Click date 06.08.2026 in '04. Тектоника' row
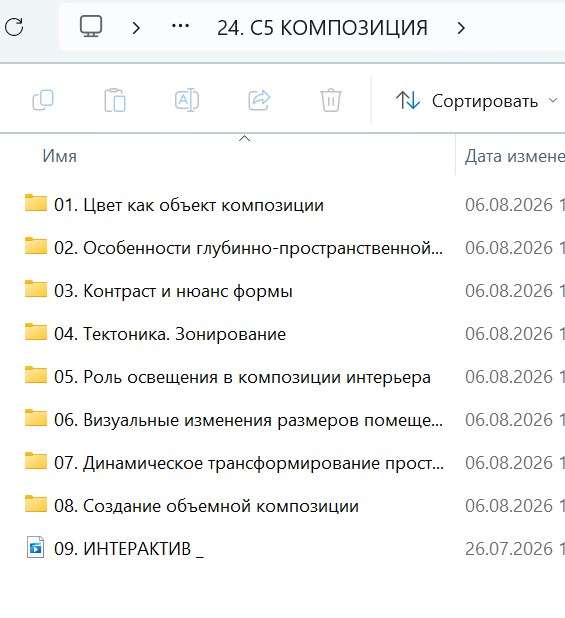The width and height of the screenshot is (565, 618). pyautogui.click(x=509, y=334)
